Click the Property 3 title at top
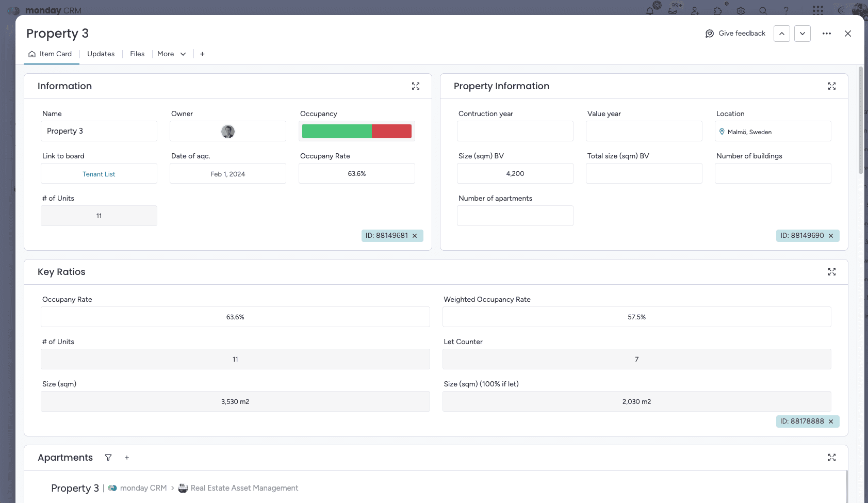 click(x=57, y=34)
